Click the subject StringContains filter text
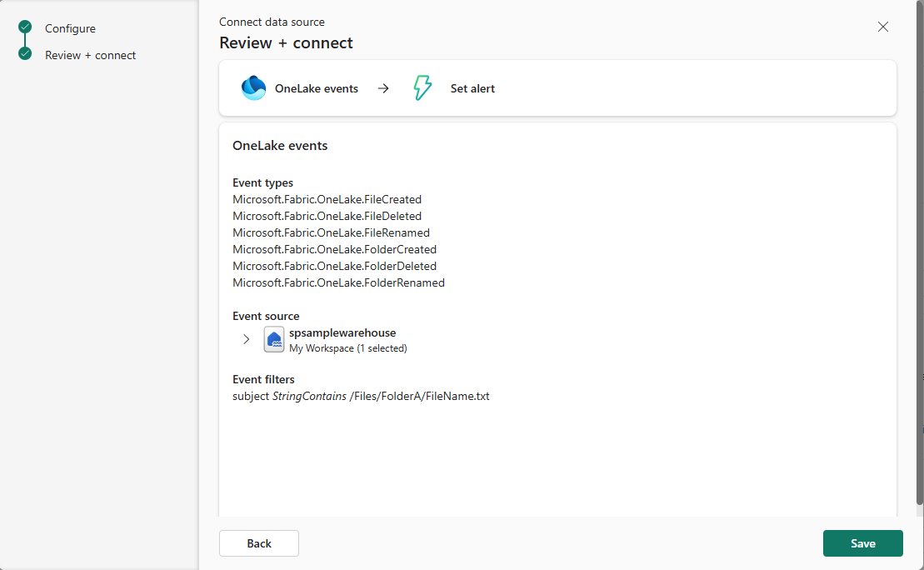Image resolution: width=924 pixels, height=570 pixels. click(361, 396)
